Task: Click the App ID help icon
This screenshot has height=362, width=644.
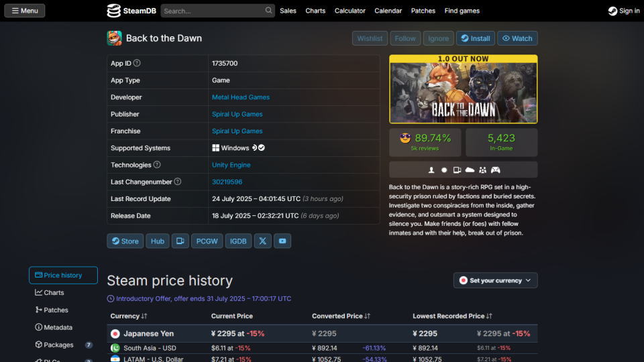Action: coord(137,63)
